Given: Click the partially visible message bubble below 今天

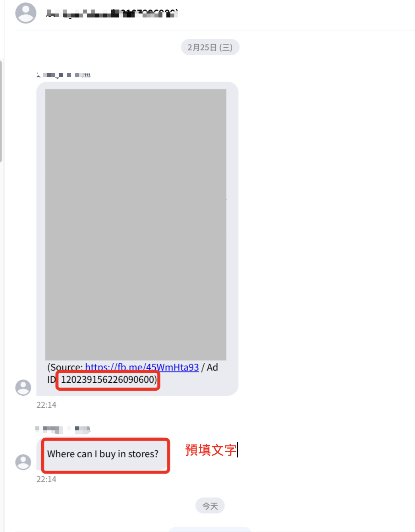Looking at the screenshot, I should coord(210,530).
